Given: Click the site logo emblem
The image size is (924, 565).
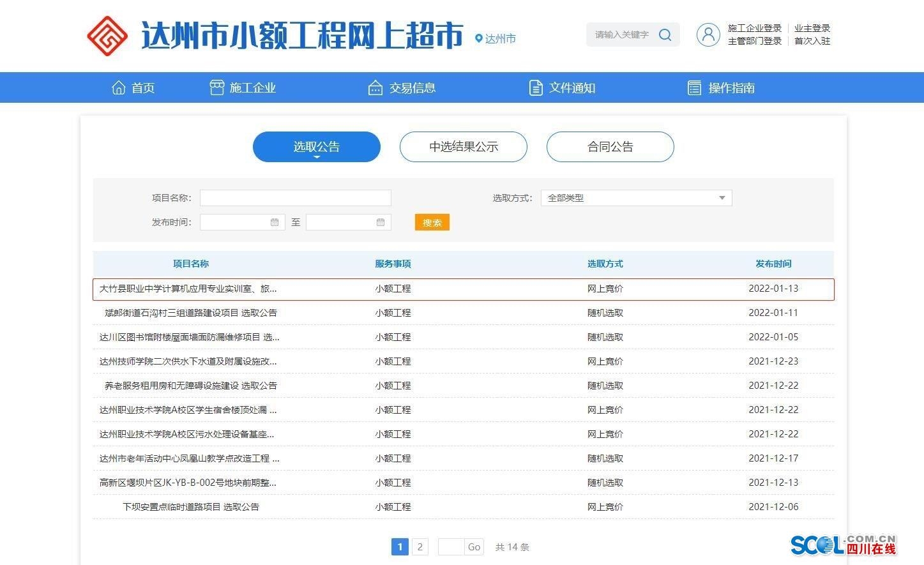Looking at the screenshot, I should tap(107, 36).
